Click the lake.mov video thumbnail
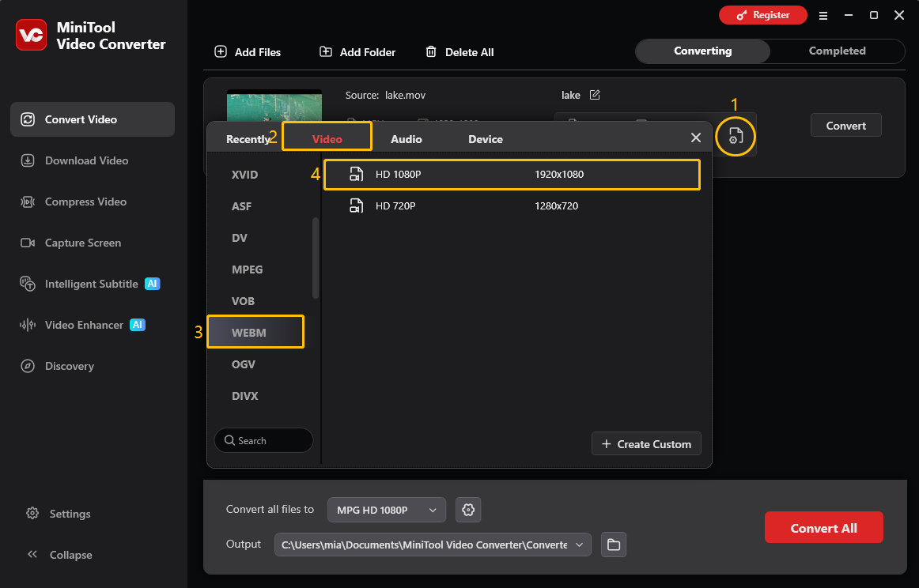919x588 pixels. (x=274, y=106)
